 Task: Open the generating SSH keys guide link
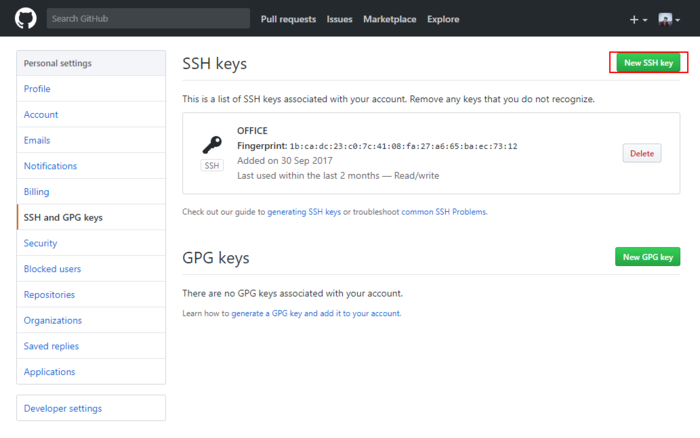[303, 212]
